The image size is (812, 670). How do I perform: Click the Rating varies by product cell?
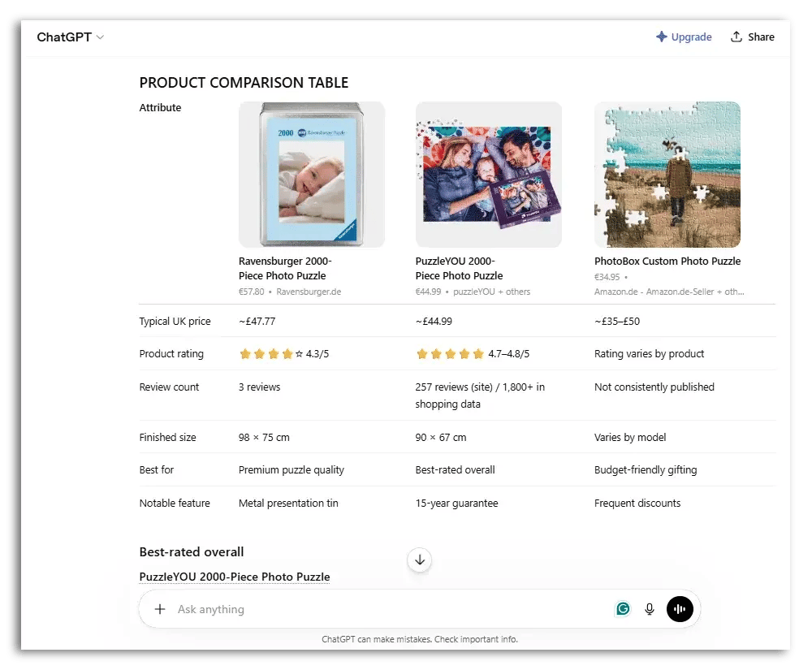(649, 353)
